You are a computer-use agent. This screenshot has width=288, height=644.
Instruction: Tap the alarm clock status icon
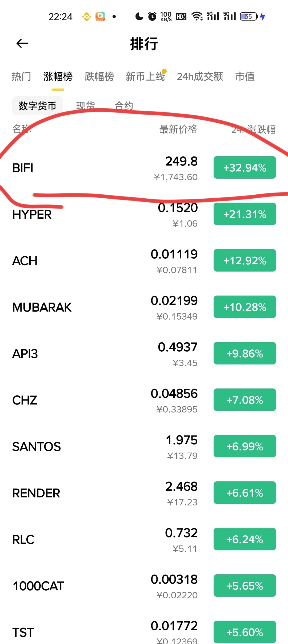point(152,17)
